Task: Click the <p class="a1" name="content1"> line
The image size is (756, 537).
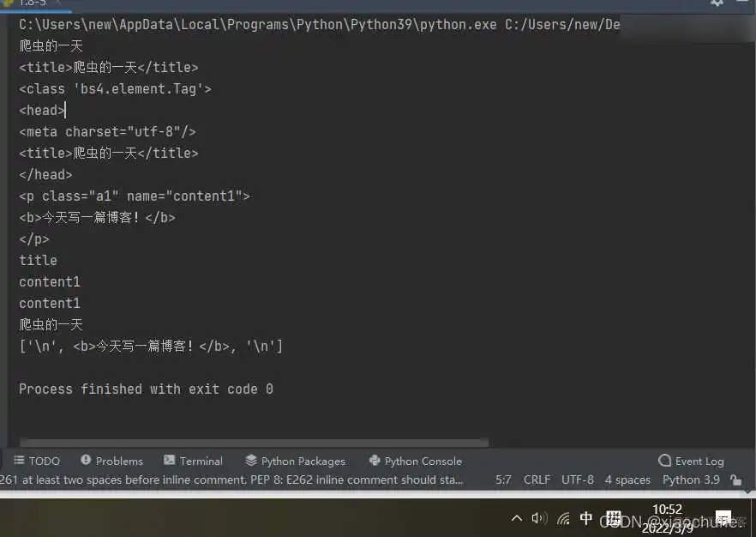Action: point(135,196)
